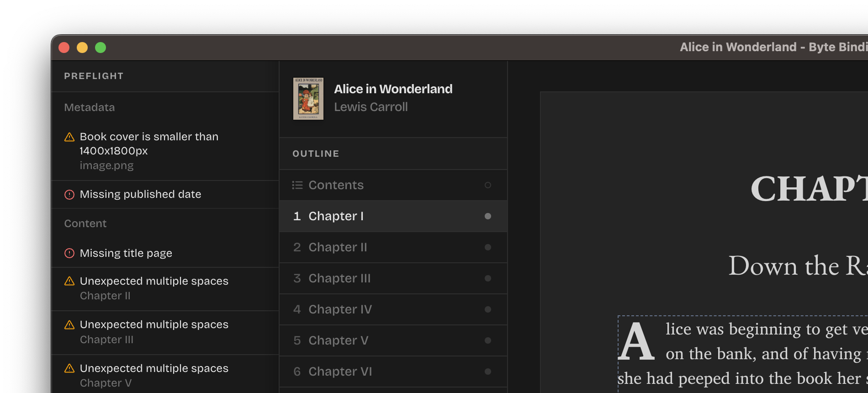The image size is (868, 393).
Task: Click the 'Down the R…' subtitle in the preview
Action: click(798, 266)
